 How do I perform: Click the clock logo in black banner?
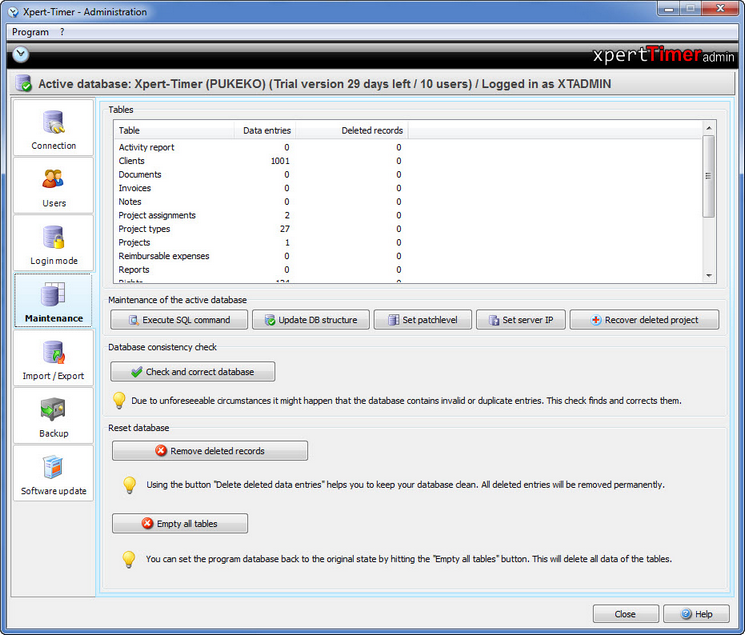[20, 55]
